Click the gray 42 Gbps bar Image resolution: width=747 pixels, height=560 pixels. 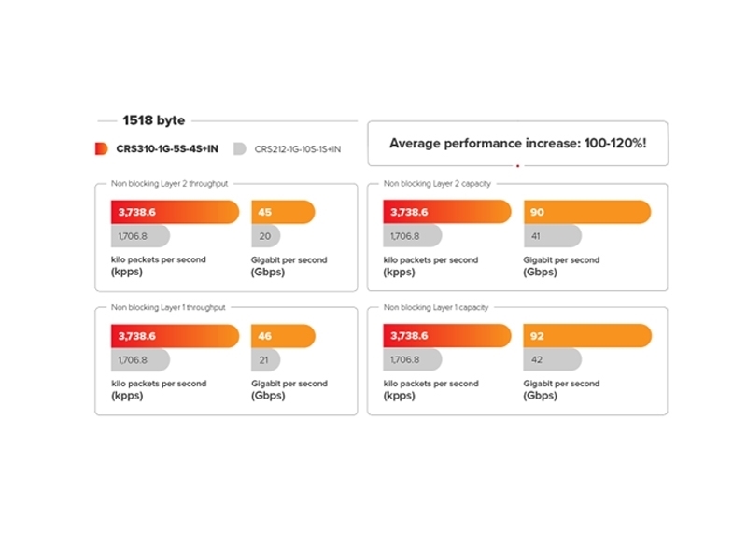pos(553,359)
